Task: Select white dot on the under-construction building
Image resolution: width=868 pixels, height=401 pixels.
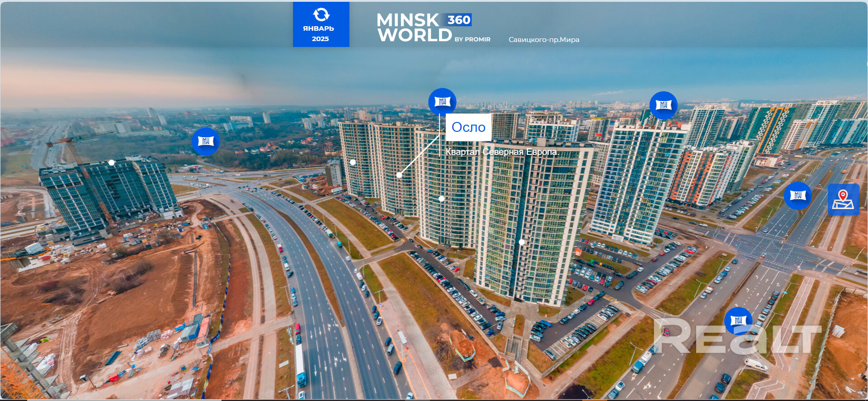Action: tap(111, 163)
